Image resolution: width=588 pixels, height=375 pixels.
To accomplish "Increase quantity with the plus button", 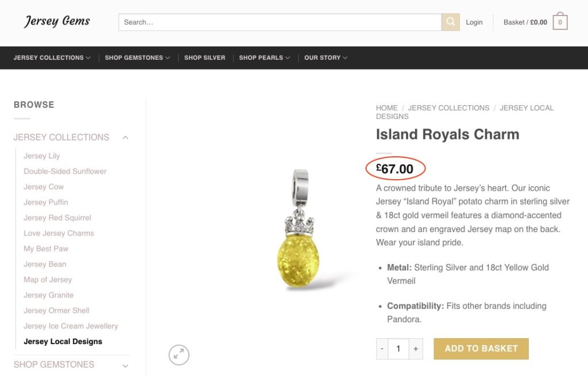I will click(x=415, y=349).
